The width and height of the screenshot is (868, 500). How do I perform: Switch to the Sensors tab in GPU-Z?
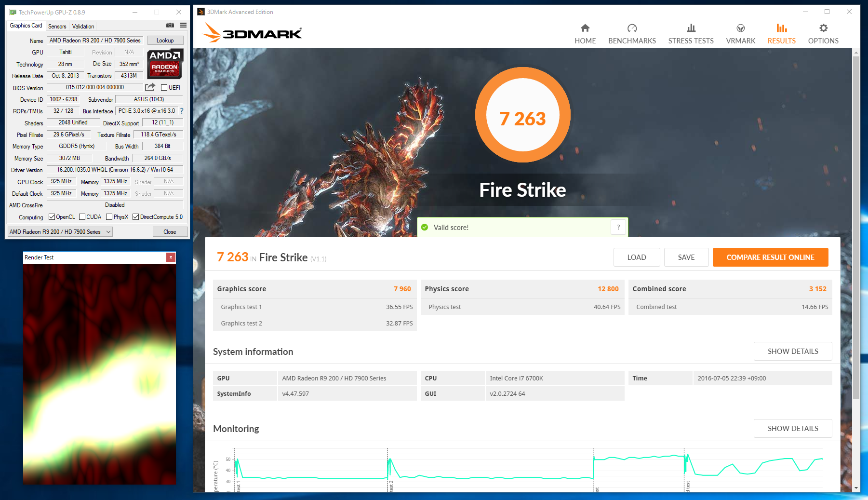point(57,27)
